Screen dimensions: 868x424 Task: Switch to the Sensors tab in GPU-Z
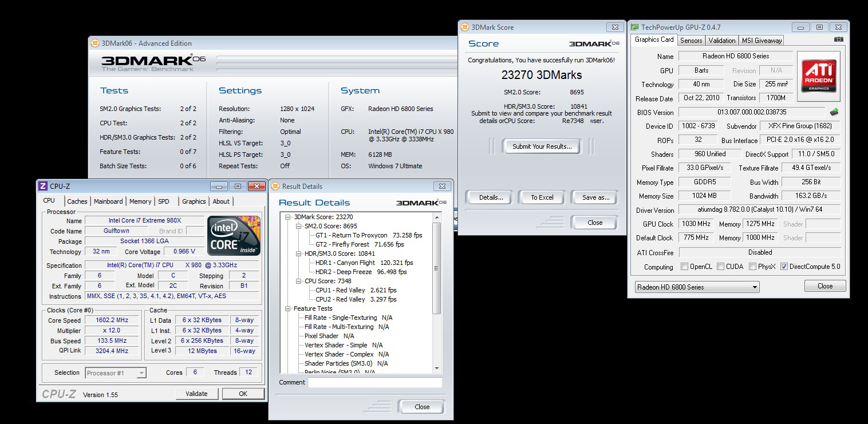[691, 41]
